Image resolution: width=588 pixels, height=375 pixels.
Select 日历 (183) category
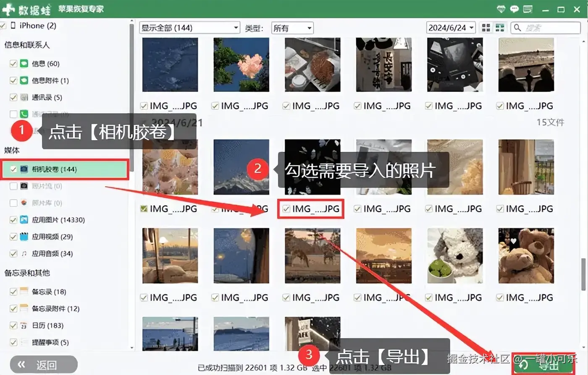pos(47,326)
